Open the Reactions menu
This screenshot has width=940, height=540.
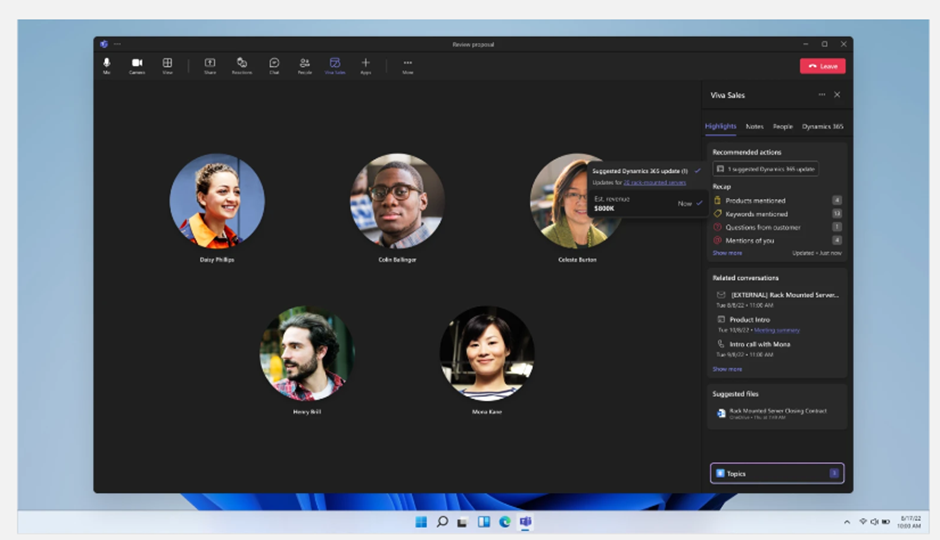coord(242,65)
